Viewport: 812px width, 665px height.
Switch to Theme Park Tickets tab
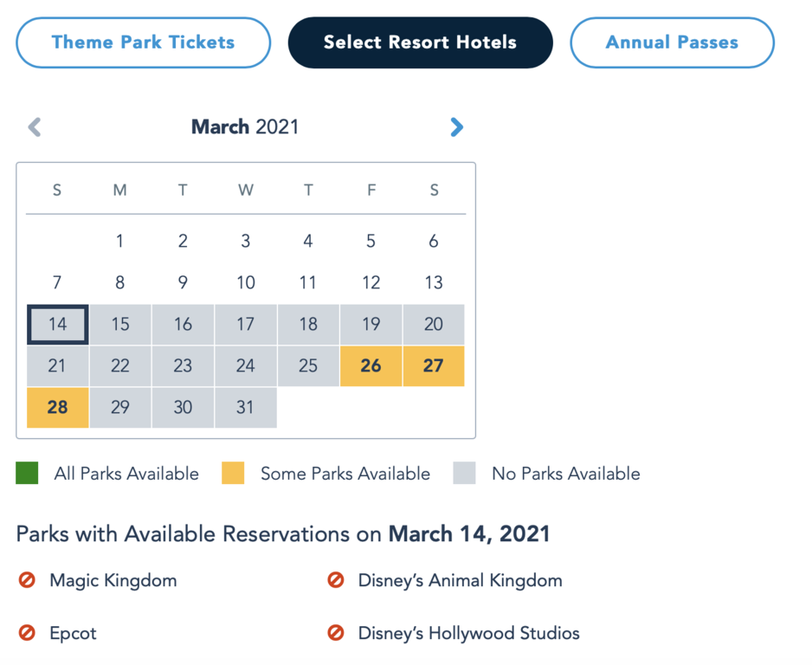pos(143,42)
